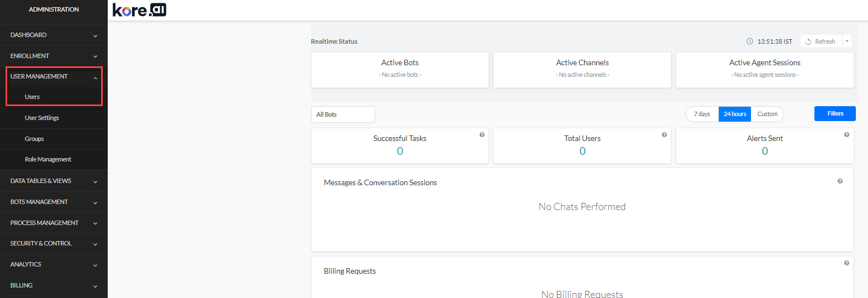Expand the Dashboard menu section
This screenshot has height=298, width=868.
tap(54, 35)
